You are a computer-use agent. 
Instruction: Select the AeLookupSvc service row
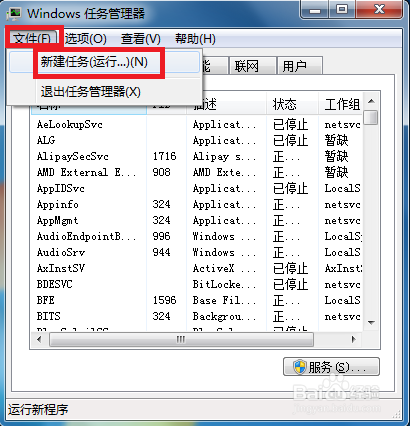click(x=197, y=124)
